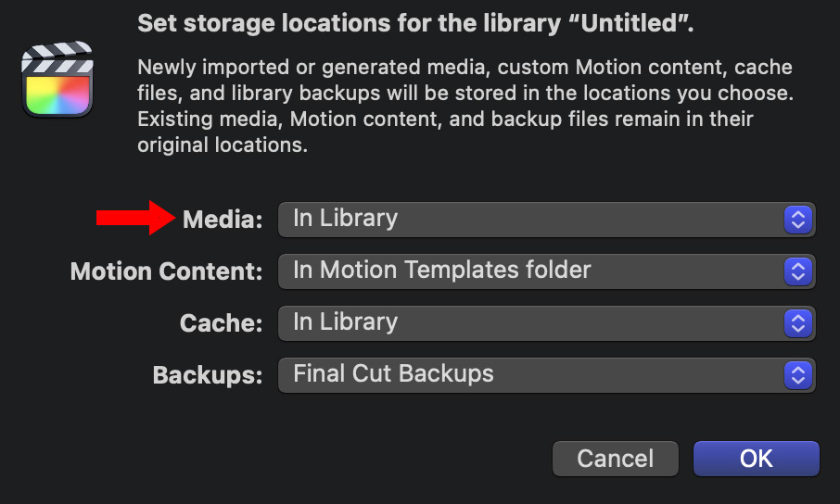This screenshot has width=840, height=504.
Task: Click the description paragraph about newly imported media
Action: click(x=465, y=106)
